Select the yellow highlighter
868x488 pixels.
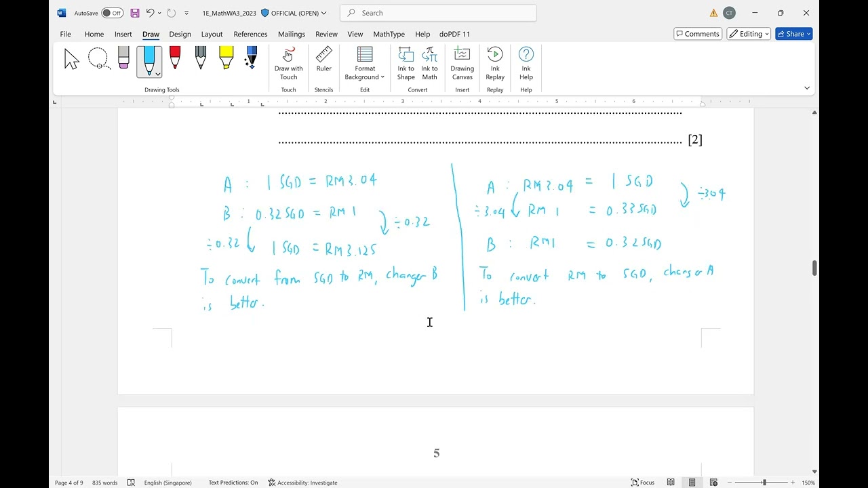point(226,58)
